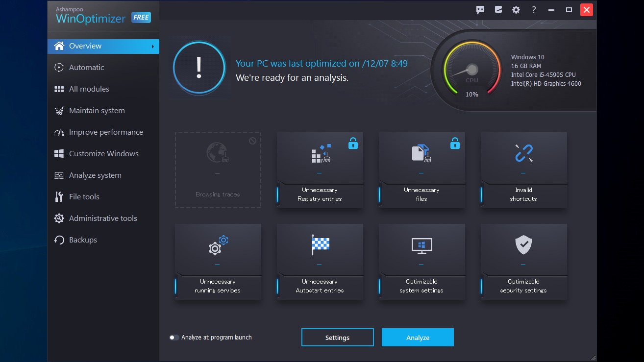Open Invalid shortcuts label
This screenshot has width=644, height=362.
(x=523, y=194)
